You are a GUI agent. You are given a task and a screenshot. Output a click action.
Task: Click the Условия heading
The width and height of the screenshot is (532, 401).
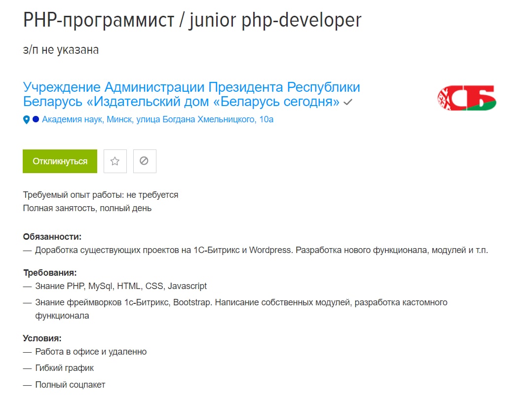pyautogui.click(x=42, y=338)
